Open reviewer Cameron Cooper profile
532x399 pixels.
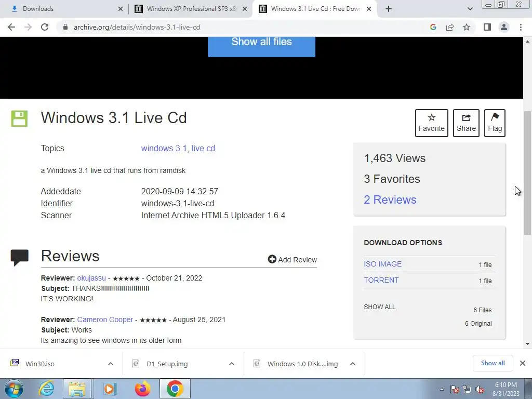tap(105, 320)
